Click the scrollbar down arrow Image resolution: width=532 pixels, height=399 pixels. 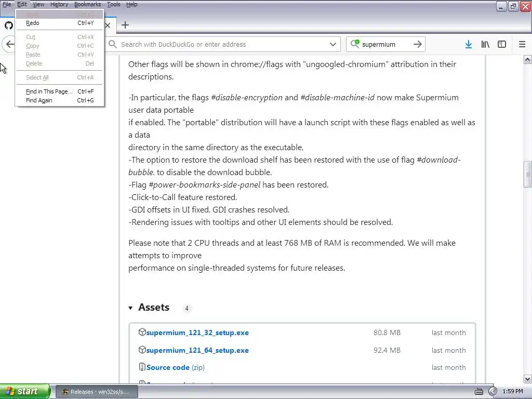(528, 379)
